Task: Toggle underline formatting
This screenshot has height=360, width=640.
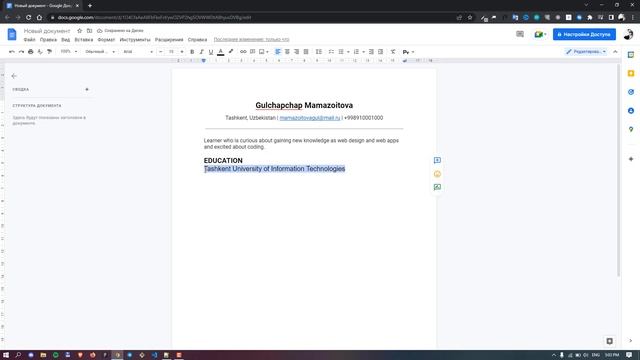Action: click(211, 52)
